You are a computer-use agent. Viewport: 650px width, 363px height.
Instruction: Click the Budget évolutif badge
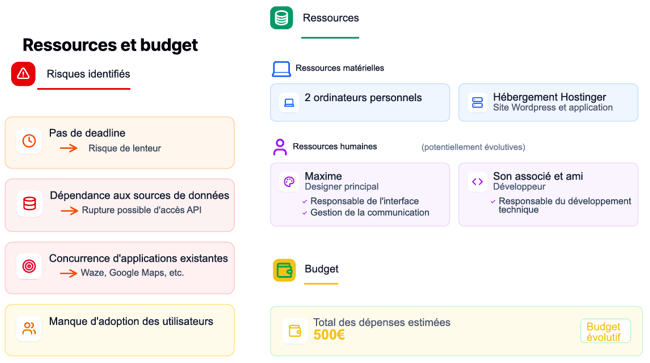(x=605, y=331)
